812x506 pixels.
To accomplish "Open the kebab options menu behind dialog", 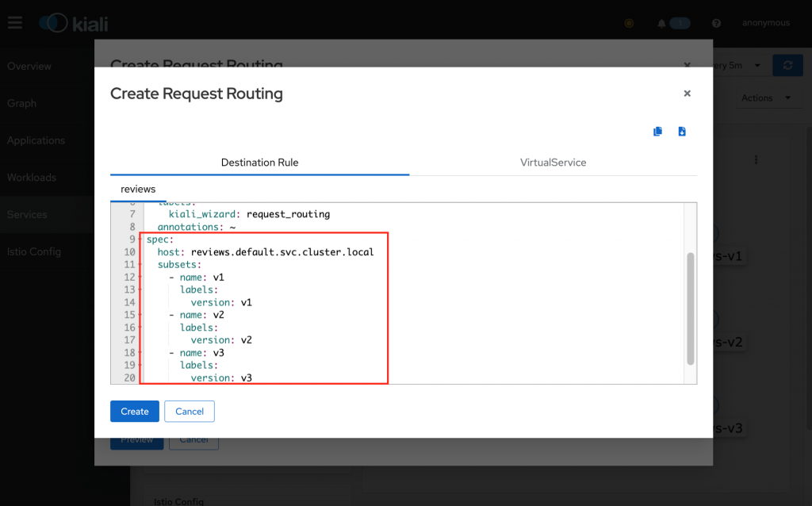I will click(x=756, y=159).
